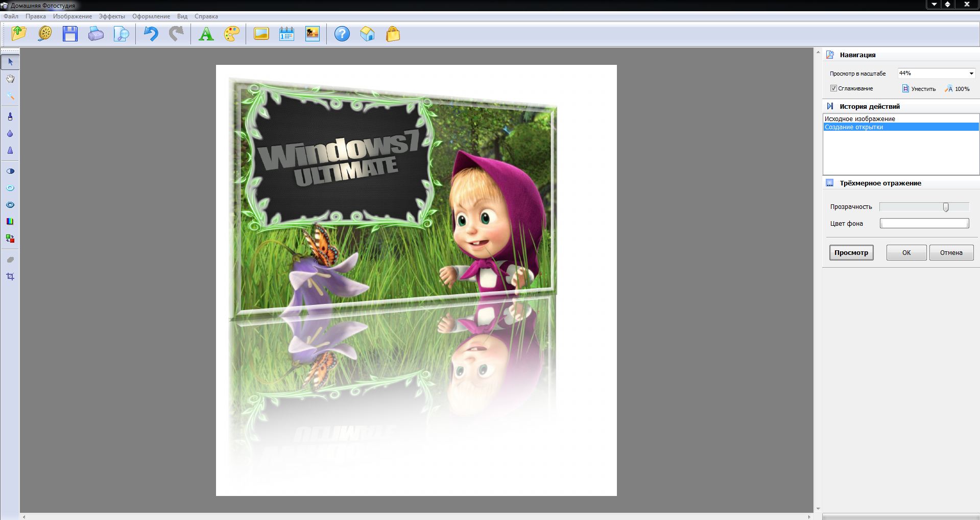980x520 pixels.
Task: Open the Изображение menu
Action: pyautogui.click(x=73, y=16)
